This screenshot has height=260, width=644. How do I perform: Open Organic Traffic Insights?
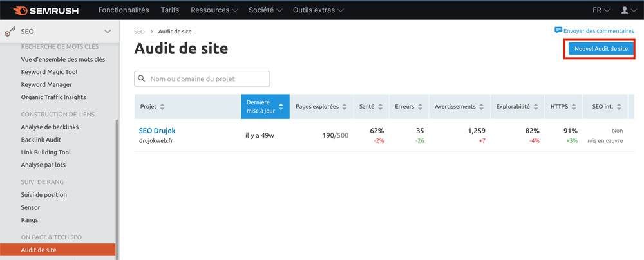click(x=53, y=97)
